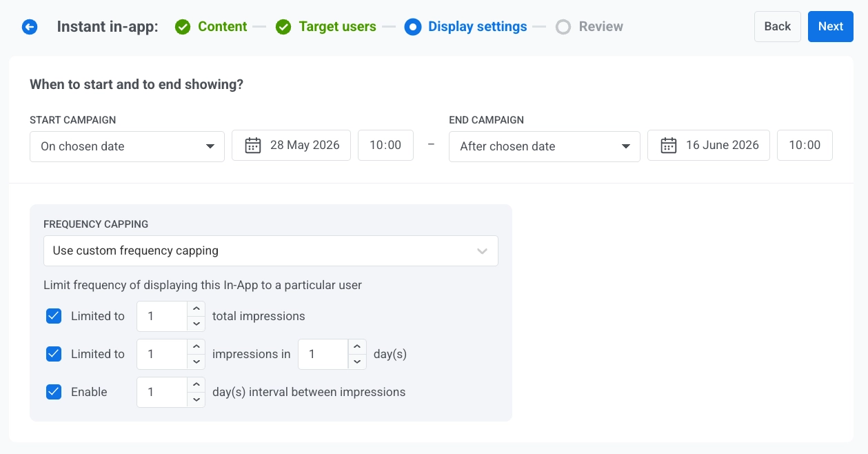Click the start campaign time field
Image resolution: width=868 pixels, height=454 pixels.
(x=385, y=146)
